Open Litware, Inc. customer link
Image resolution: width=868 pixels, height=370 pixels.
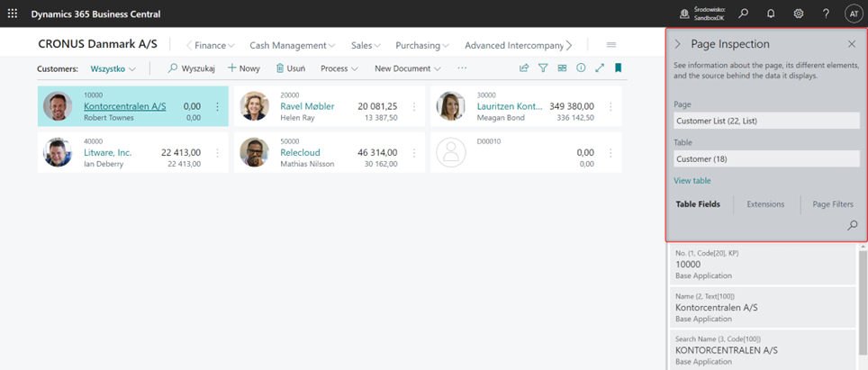click(108, 152)
